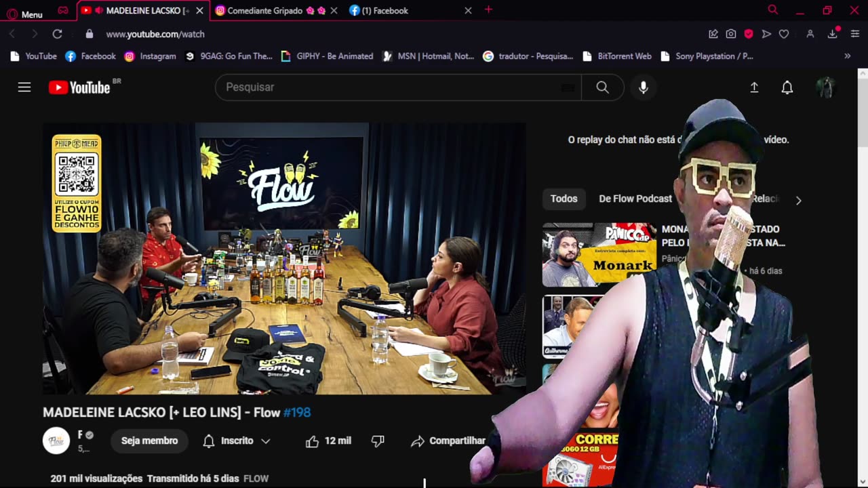
Task: Open the create upload icon
Action: [x=754, y=87]
